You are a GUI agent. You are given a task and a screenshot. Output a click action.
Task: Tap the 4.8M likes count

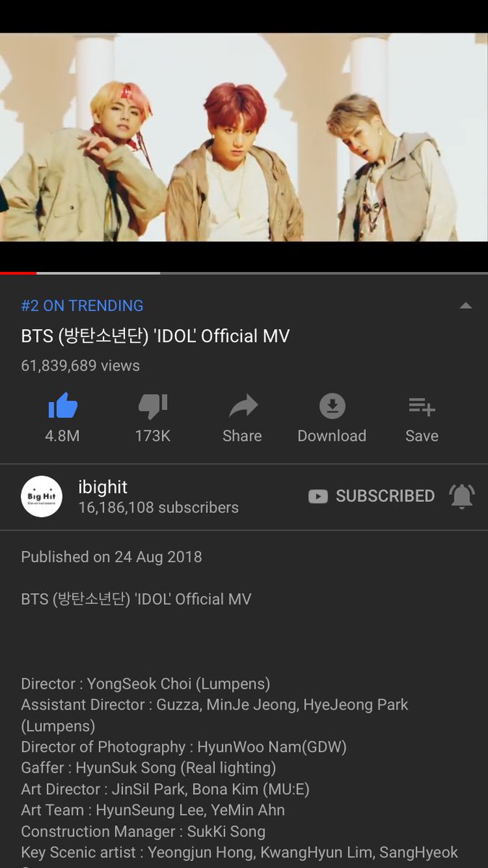click(x=63, y=436)
